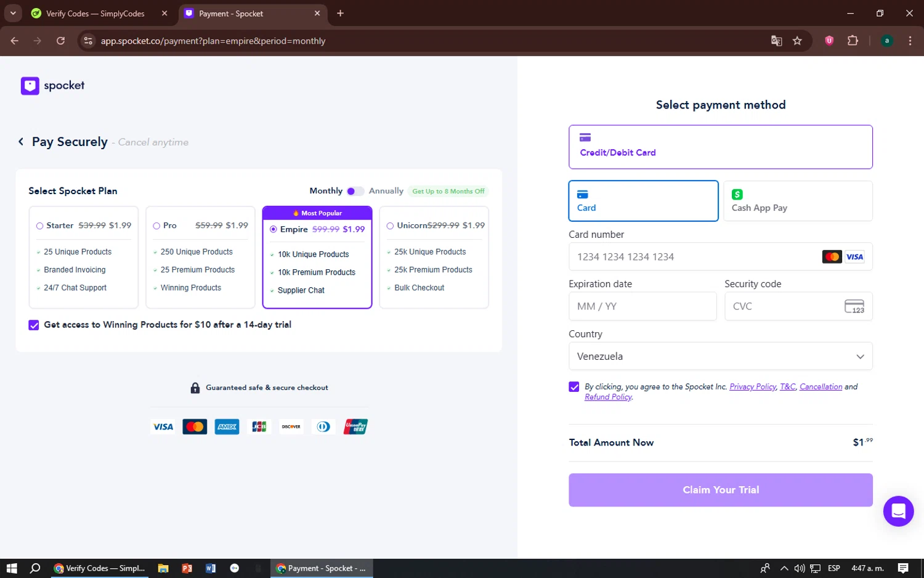Screen dimensions: 924x578
Task: Toggle Monthly/Annually billing switch
Action: tap(355, 191)
